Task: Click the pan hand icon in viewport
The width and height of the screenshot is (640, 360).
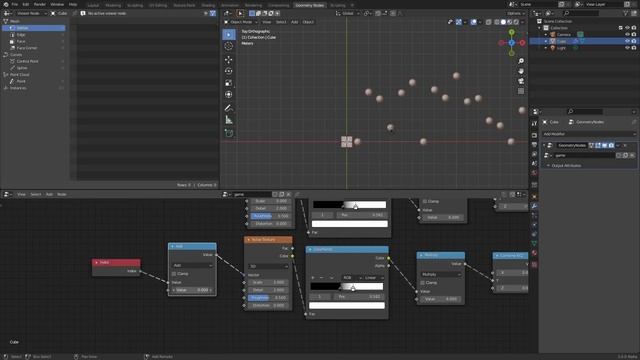Action: click(x=521, y=71)
